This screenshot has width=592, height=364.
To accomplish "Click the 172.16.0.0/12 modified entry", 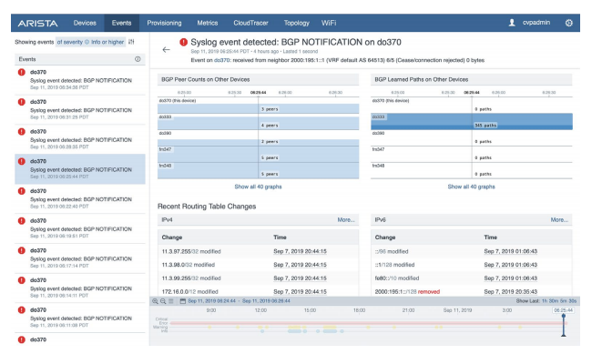I will point(189,292).
